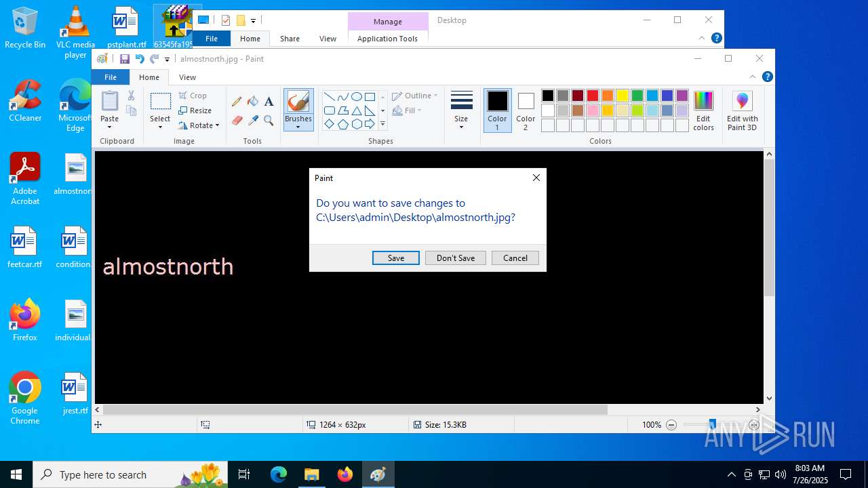
Task: Pick the yellow color swatch
Action: [x=623, y=96]
